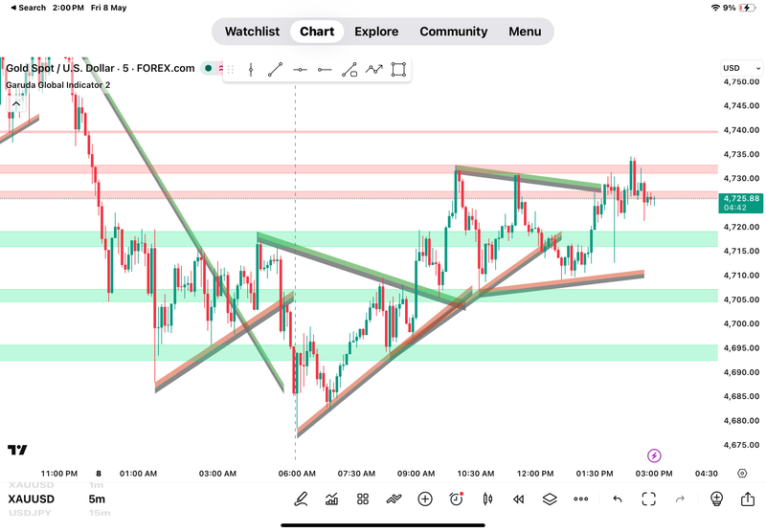The image size is (766, 532).
Task: Tap the 4,740.00 price axis label
Action: point(741,130)
